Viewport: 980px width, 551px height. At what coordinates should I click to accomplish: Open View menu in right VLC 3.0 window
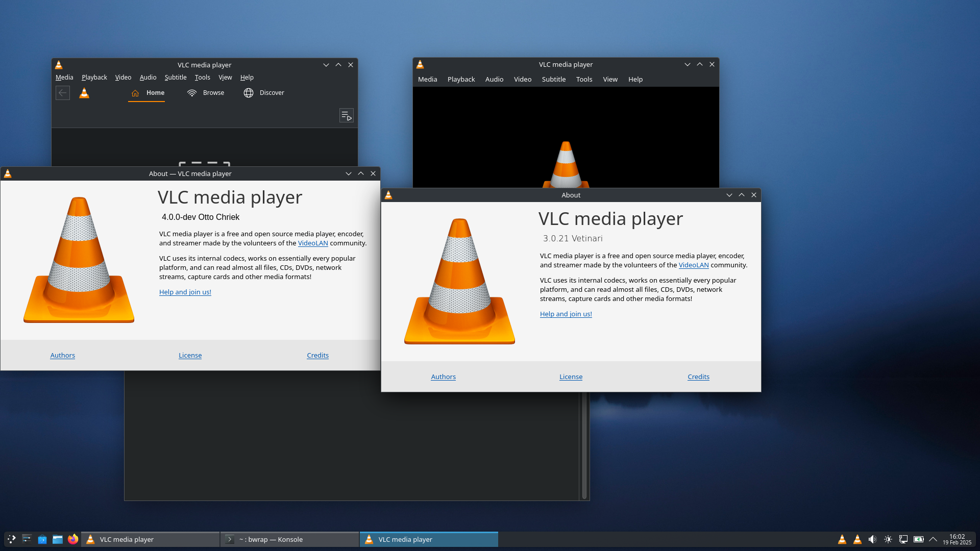click(x=610, y=80)
